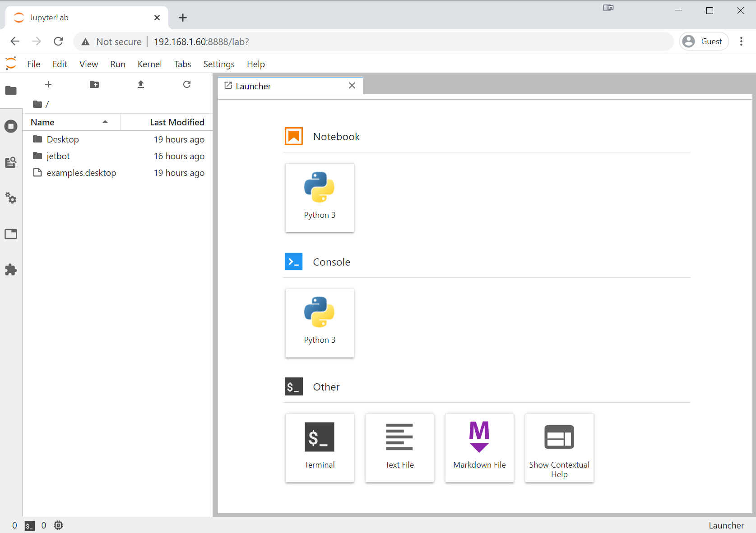Image resolution: width=756 pixels, height=533 pixels.
Task: Click the 16 hours ago timestamp
Action: click(179, 156)
